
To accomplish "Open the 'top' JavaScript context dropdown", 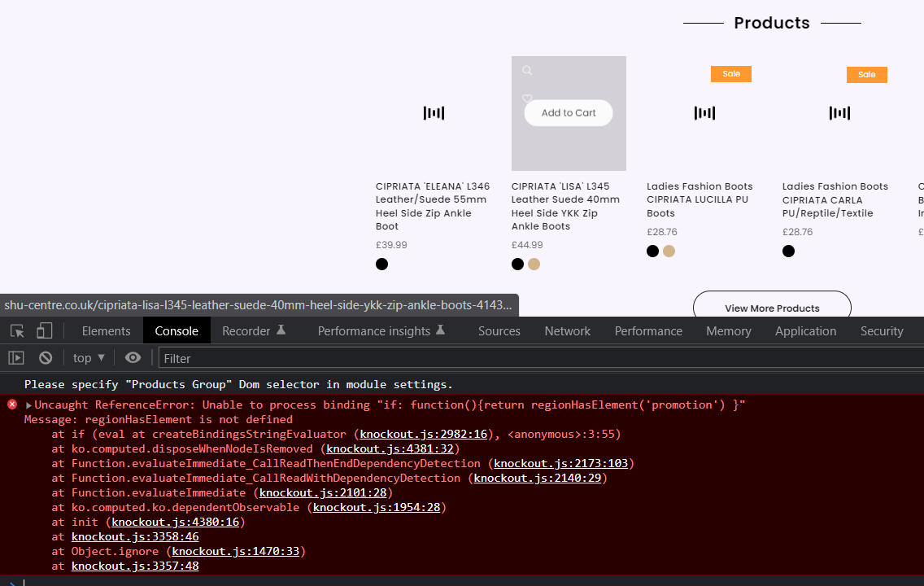I will 89,358.
